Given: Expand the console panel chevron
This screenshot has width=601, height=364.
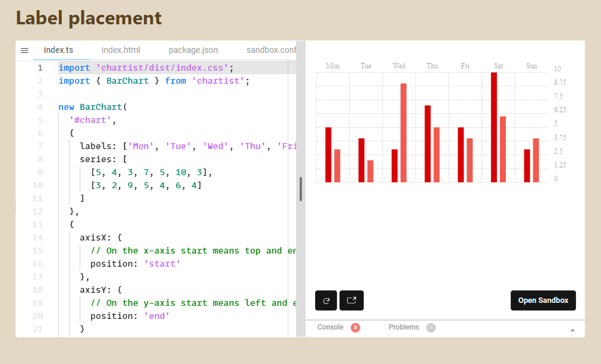Looking at the screenshot, I should pos(572,330).
